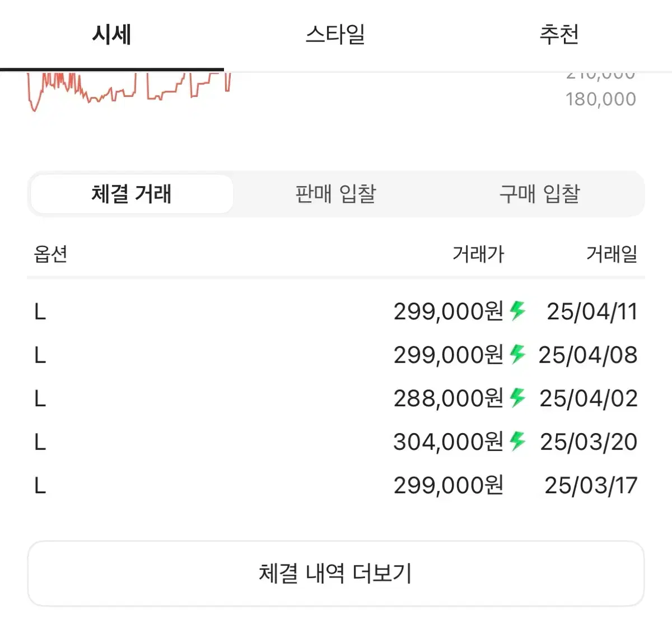The height and width of the screenshot is (641, 672).
Task: Select the 288,000원 trade price
Action: click(x=448, y=398)
